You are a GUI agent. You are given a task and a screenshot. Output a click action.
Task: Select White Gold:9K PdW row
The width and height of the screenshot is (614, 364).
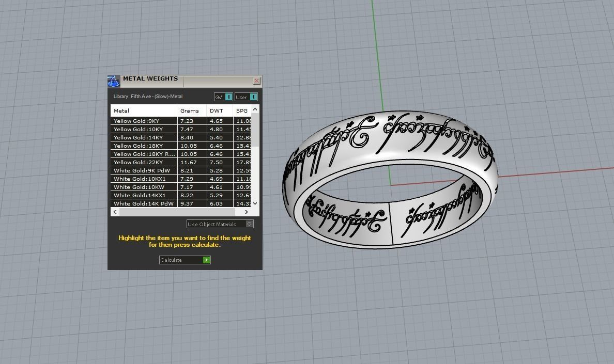pyautogui.click(x=181, y=170)
